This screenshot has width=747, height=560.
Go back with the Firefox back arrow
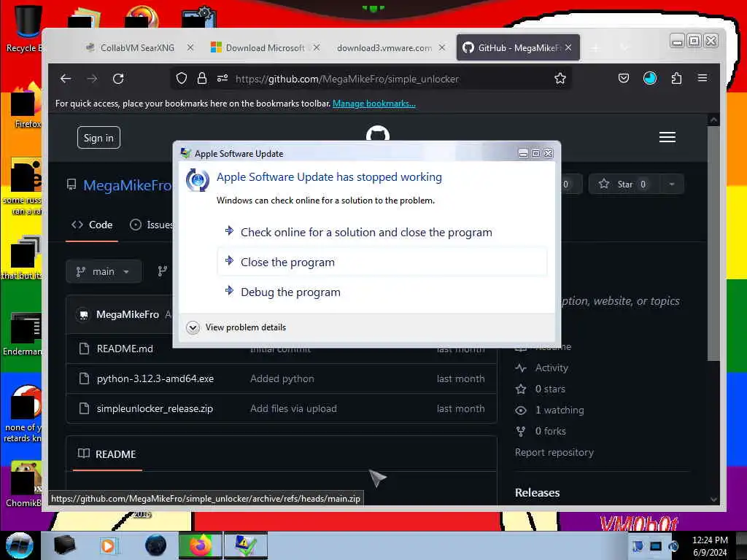coord(66,79)
